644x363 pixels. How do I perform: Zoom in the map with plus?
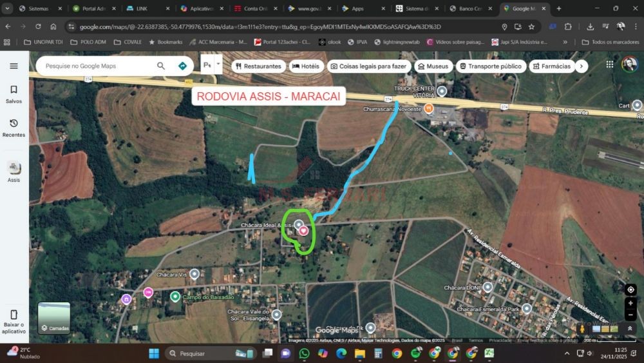630,303
